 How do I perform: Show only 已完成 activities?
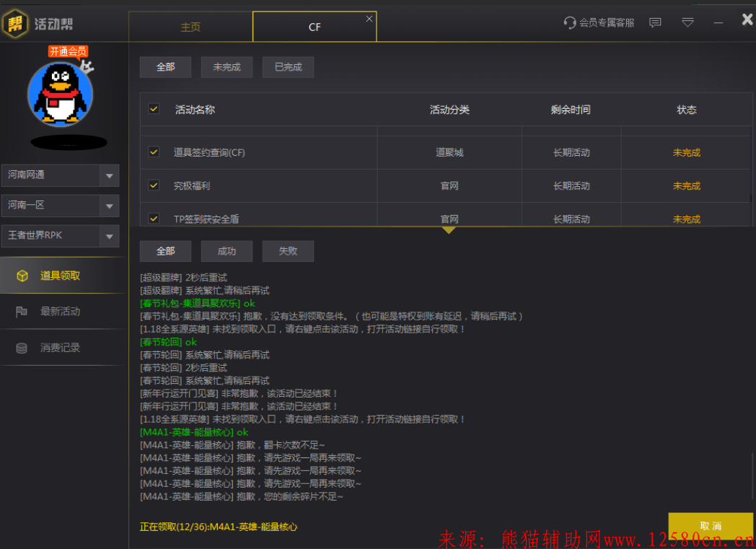(x=288, y=66)
